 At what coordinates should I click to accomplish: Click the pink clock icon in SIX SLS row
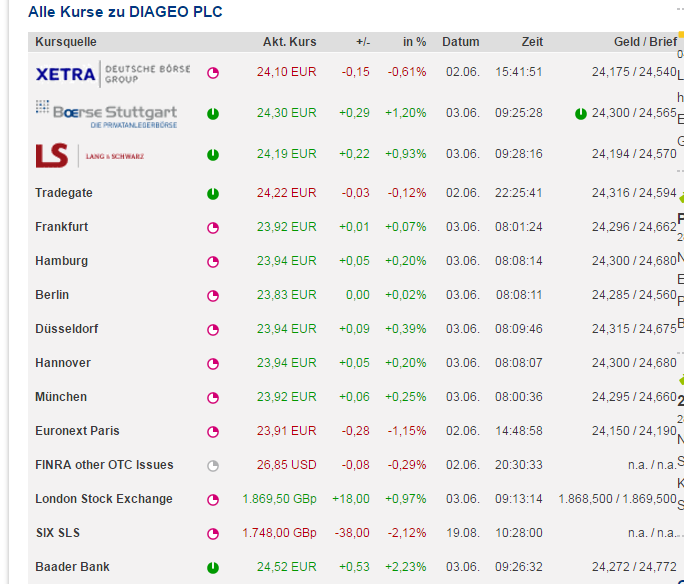tap(213, 534)
